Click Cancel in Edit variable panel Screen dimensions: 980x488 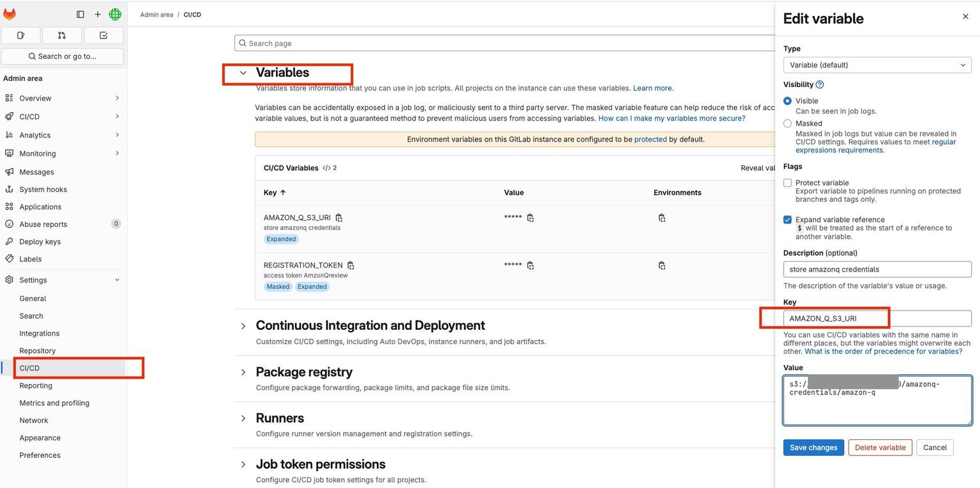pos(935,448)
